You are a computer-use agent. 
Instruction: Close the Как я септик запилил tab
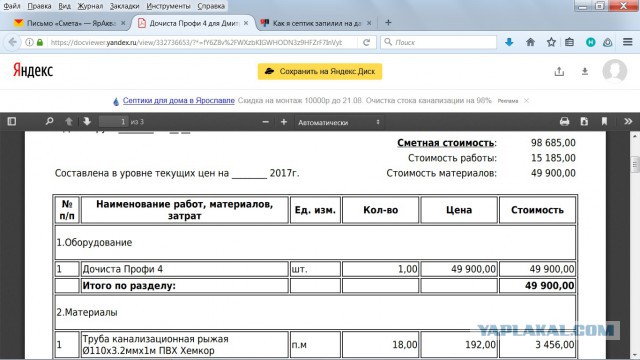point(369,23)
